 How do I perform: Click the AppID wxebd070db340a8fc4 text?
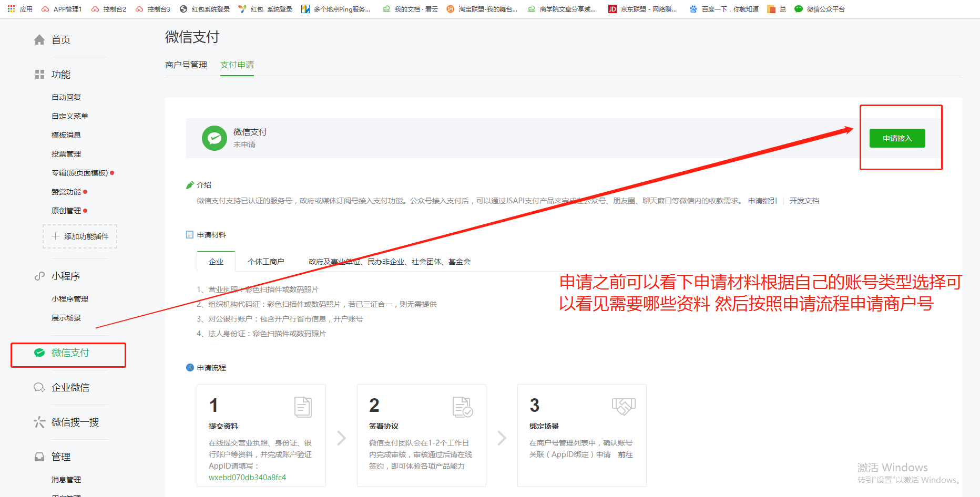pyautogui.click(x=248, y=478)
